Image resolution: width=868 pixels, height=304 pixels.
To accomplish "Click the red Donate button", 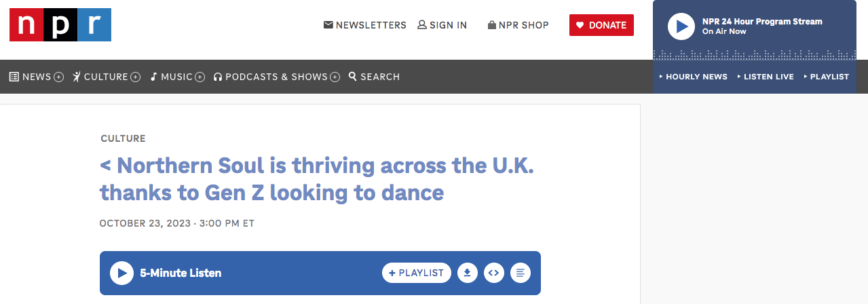I will coord(601,25).
